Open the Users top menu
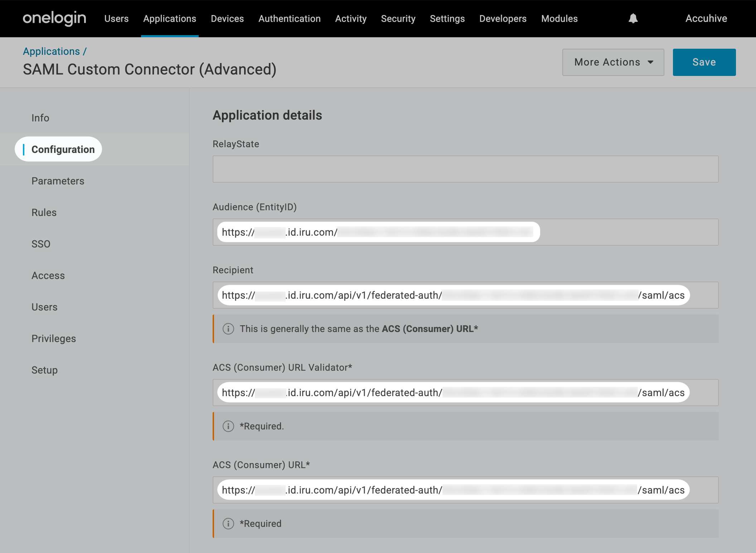The width and height of the screenshot is (756, 553). 116,19
